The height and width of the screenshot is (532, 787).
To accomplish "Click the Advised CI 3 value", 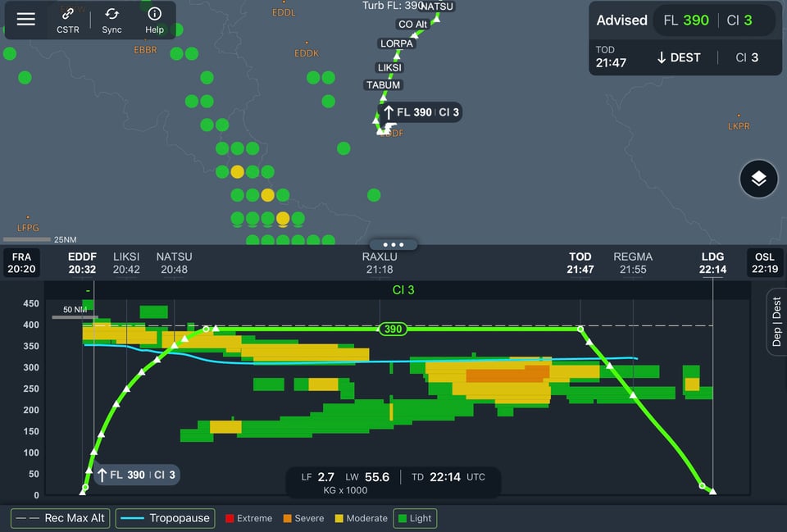I will pos(748,20).
